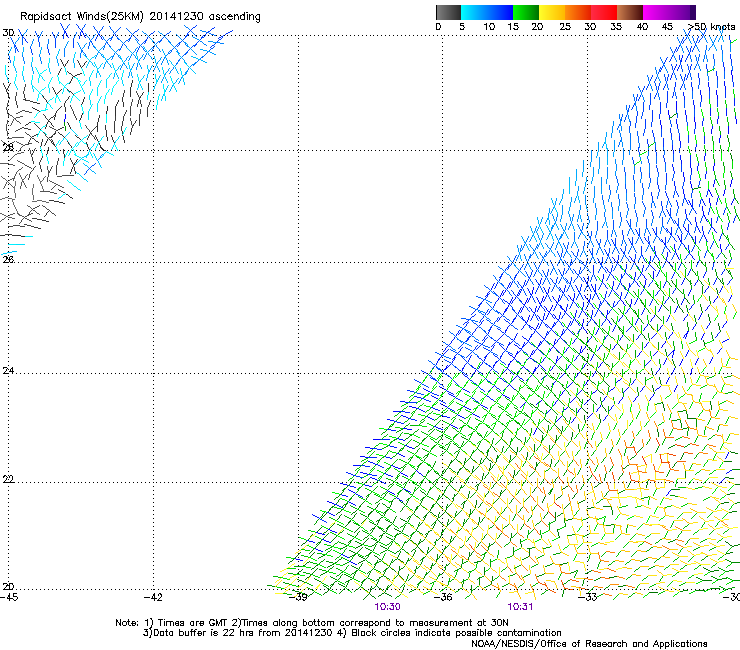
Task: Click the latitude label 26
Action: click(8, 259)
